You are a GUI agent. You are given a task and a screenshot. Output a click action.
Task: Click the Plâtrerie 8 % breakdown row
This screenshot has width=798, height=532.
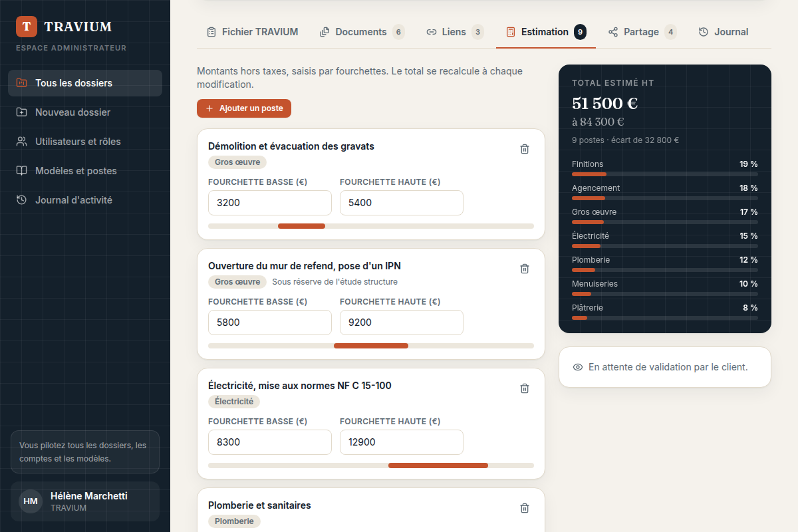click(665, 312)
